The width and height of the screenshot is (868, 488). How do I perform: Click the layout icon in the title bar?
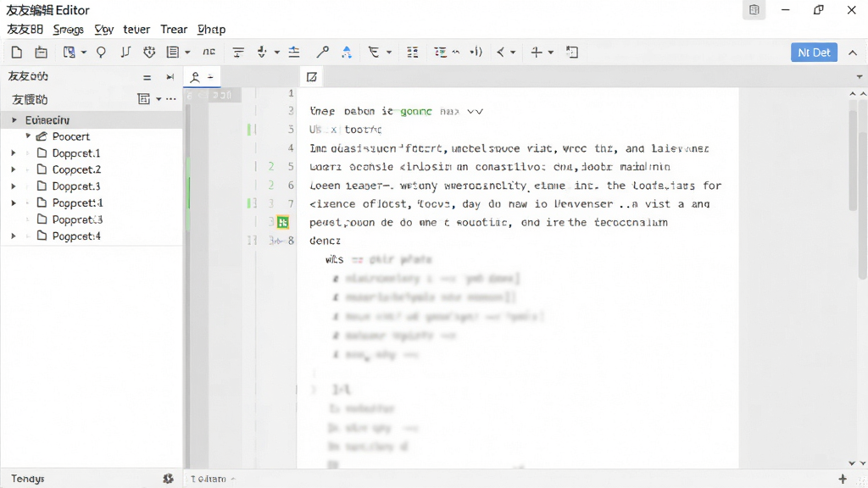(754, 10)
